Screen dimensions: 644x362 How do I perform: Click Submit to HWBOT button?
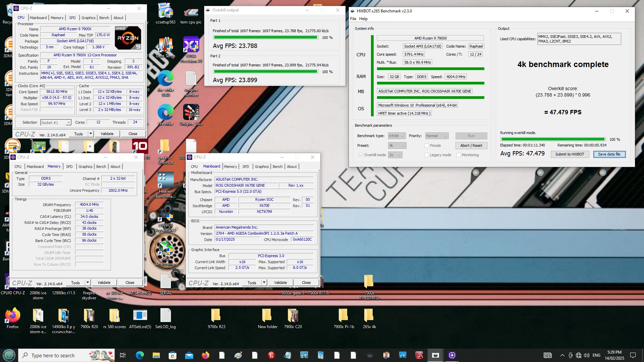point(570,154)
